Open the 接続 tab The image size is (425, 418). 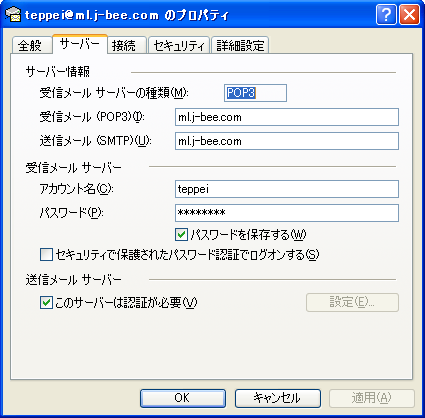click(x=127, y=45)
